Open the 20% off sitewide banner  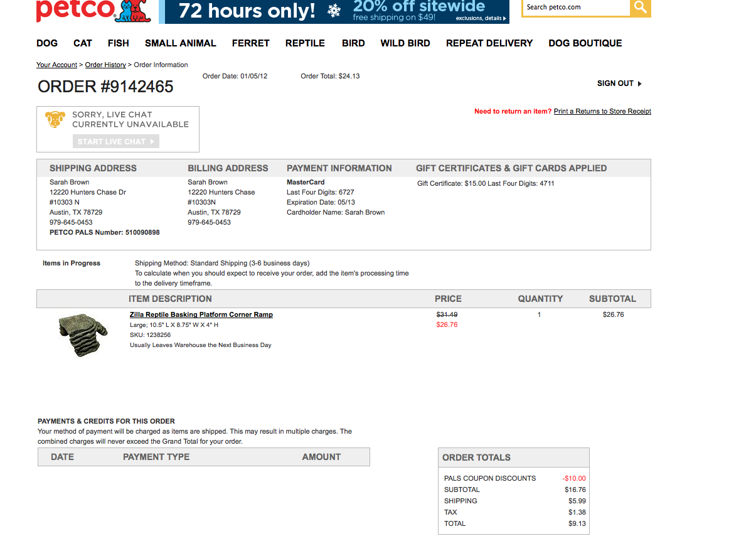pos(334,11)
